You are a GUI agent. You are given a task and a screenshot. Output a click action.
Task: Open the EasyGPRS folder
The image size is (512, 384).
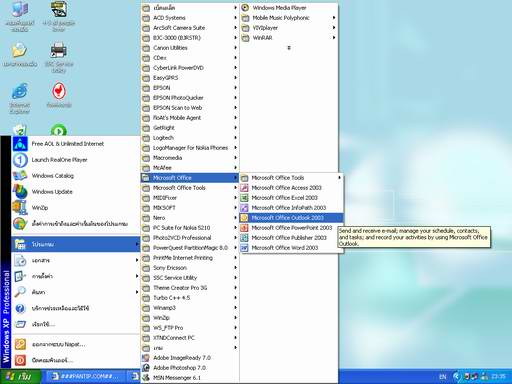tap(189, 78)
